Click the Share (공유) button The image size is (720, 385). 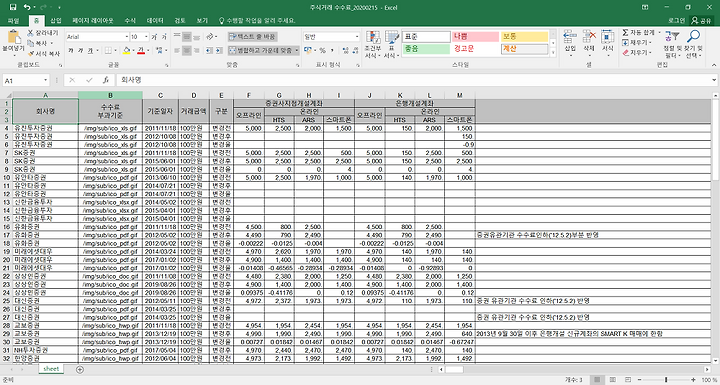click(702, 21)
